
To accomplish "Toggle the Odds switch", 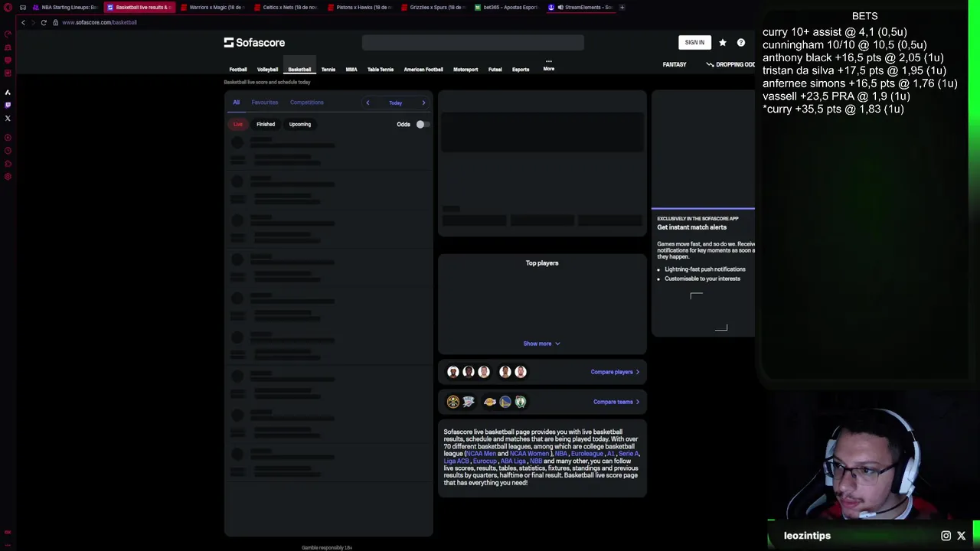I will coord(422,124).
